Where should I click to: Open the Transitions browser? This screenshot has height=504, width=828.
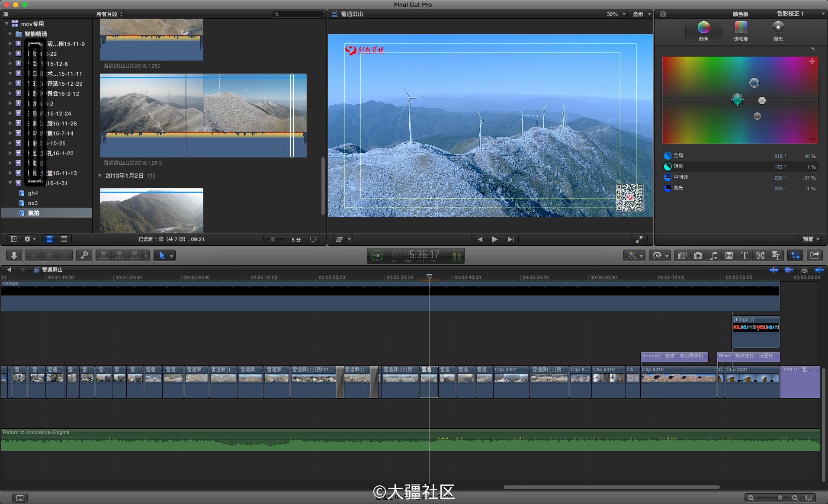[x=729, y=255]
